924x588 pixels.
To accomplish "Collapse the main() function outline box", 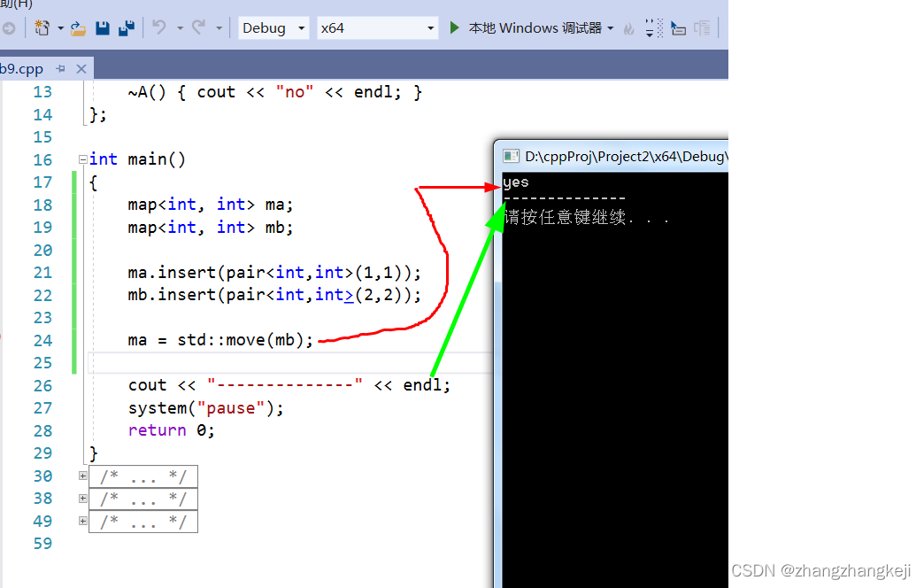I will [x=83, y=159].
